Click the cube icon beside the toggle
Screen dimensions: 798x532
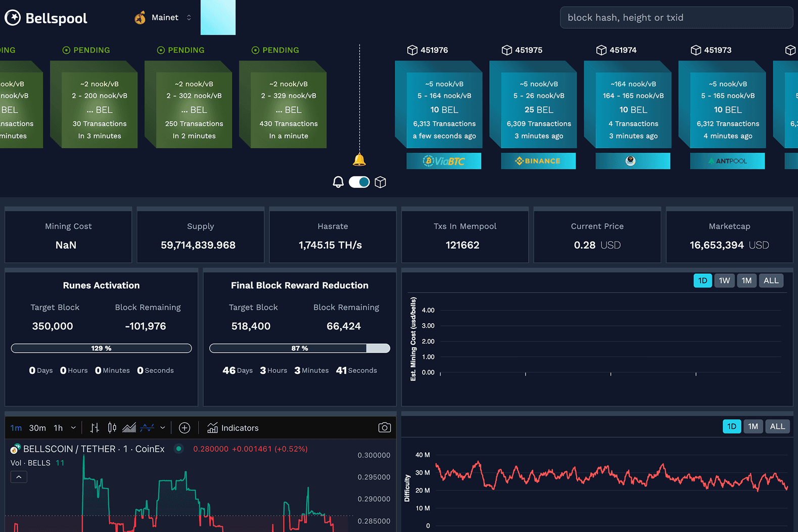click(381, 182)
